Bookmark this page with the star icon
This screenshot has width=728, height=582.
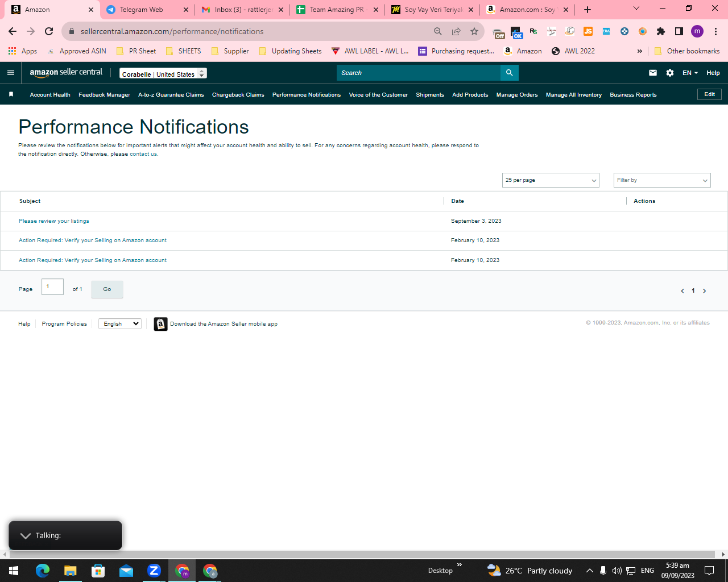click(474, 31)
